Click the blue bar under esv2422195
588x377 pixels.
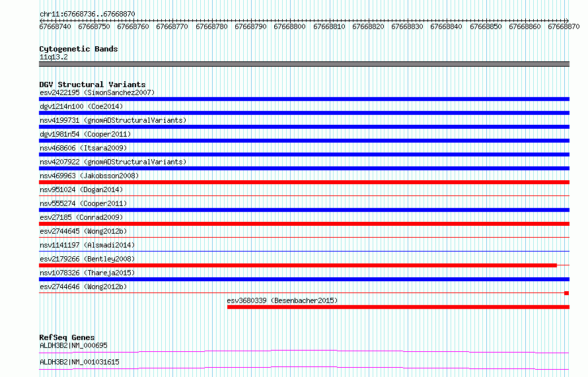tap(304, 99)
